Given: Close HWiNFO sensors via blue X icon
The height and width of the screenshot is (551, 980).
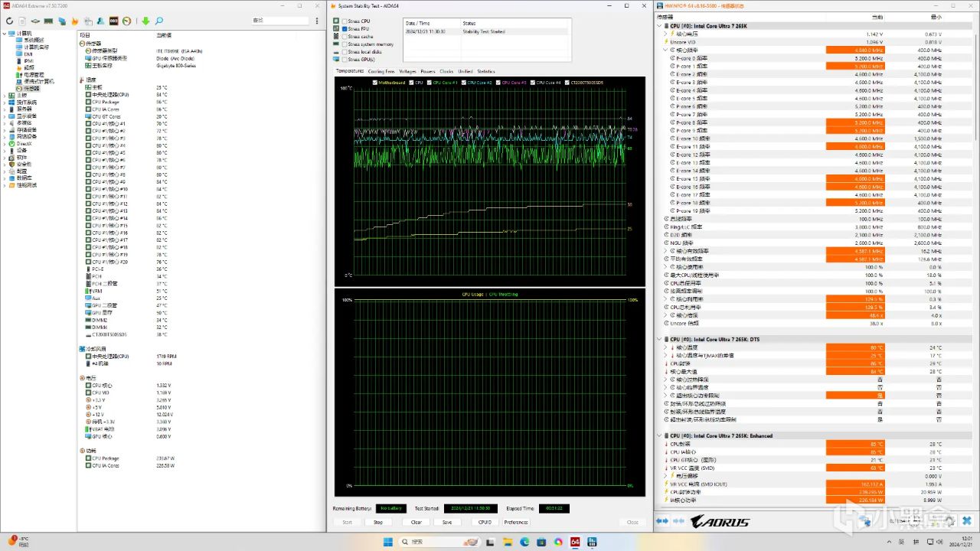Looking at the screenshot, I should [x=967, y=521].
